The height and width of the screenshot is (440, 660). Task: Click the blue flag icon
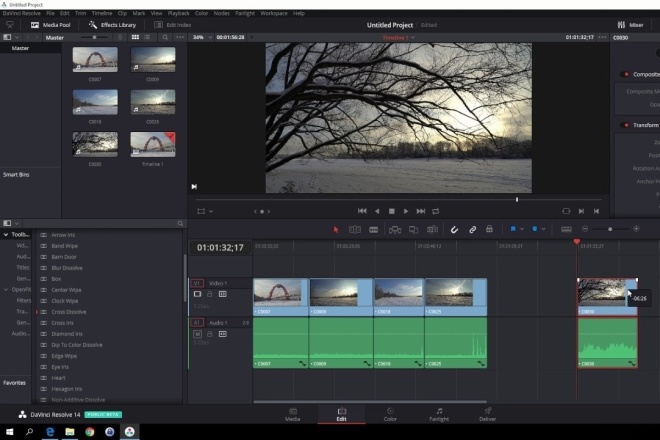pyautogui.click(x=513, y=229)
